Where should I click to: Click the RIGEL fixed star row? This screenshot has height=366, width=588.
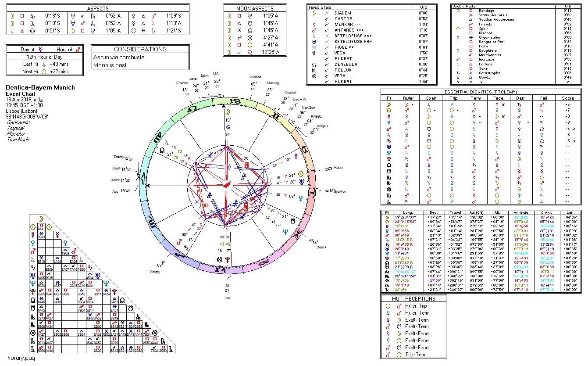coord(372,47)
